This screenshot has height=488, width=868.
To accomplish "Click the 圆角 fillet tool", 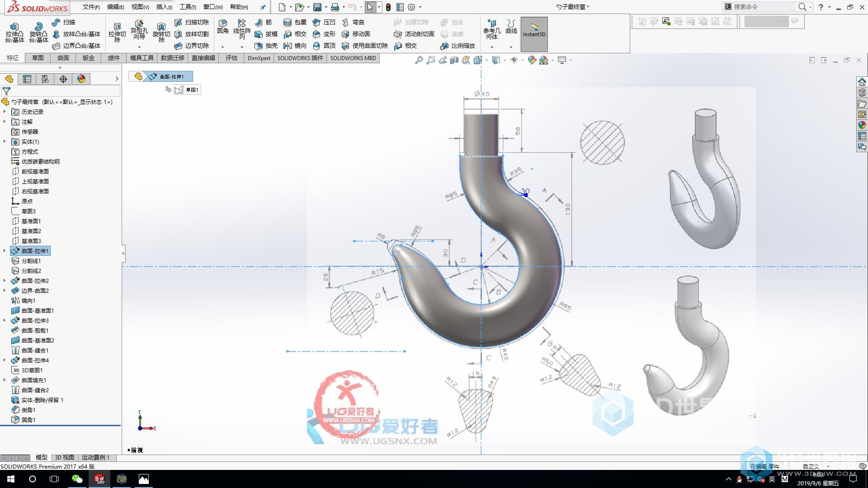I will 222,27.
